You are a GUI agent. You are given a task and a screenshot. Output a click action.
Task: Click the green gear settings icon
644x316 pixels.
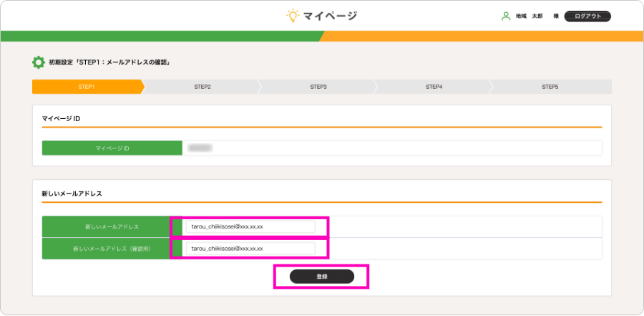pos(39,62)
